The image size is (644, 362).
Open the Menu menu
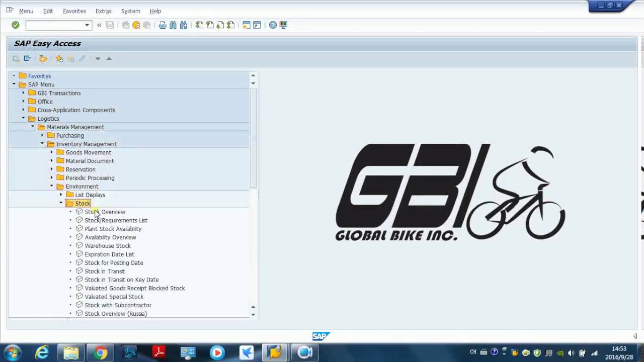tap(26, 11)
